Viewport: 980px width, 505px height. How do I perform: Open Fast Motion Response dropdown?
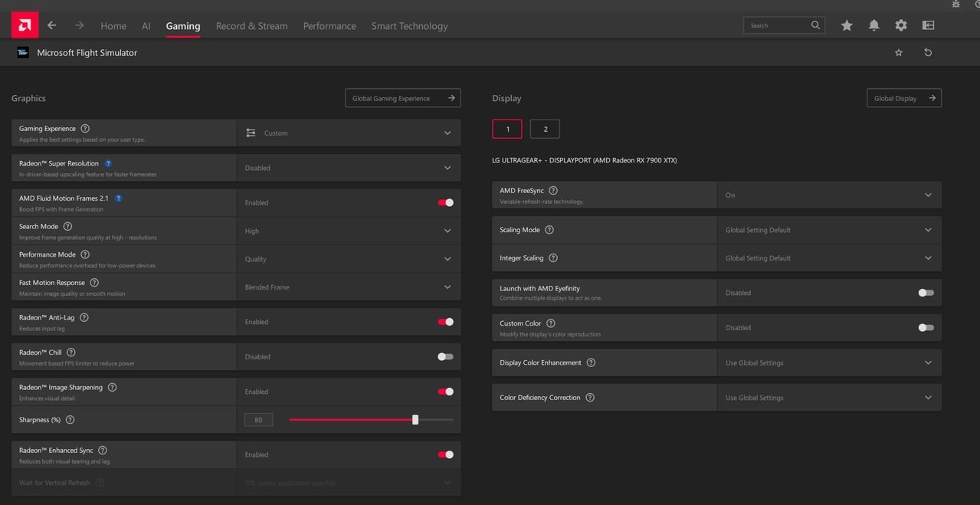[x=349, y=287]
